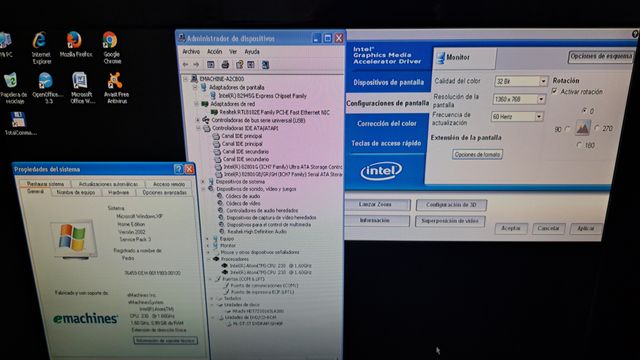Collapse the Puertos (COM & LPT) node

coord(211,279)
